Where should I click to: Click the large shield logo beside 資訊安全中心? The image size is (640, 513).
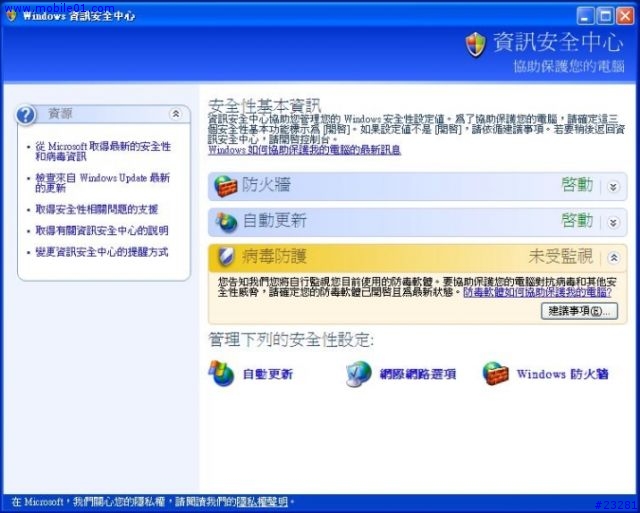pyautogui.click(x=476, y=44)
